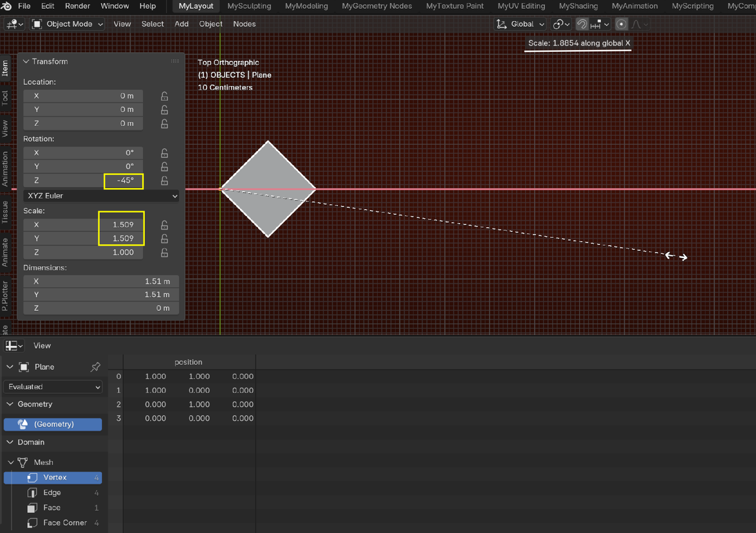Toggle proportional editing in the header
This screenshot has height=533, width=756.
coord(621,24)
